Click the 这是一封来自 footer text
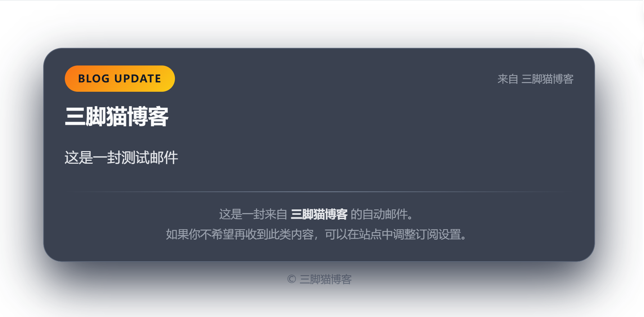Screen dimensions: 644x317 click(x=253, y=214)
